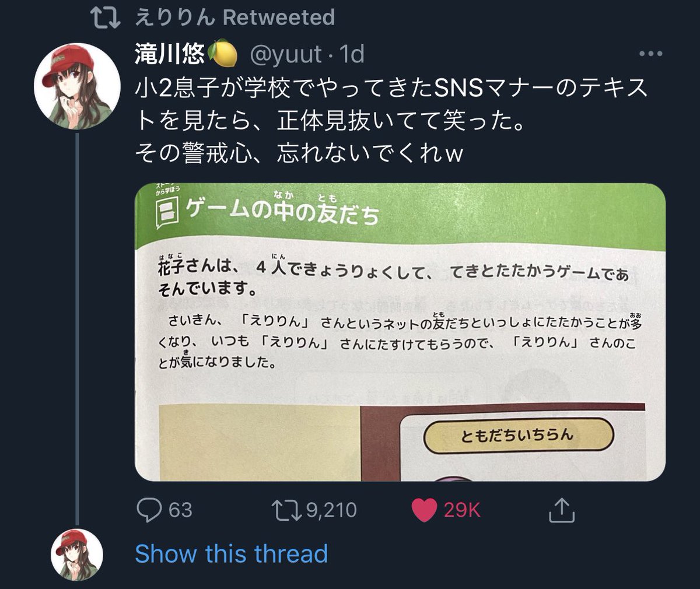Image resolution: width=700 pixels, height=589 pixels.
Task: Click the retweet indicator icon at top
Action: point(107,17)
